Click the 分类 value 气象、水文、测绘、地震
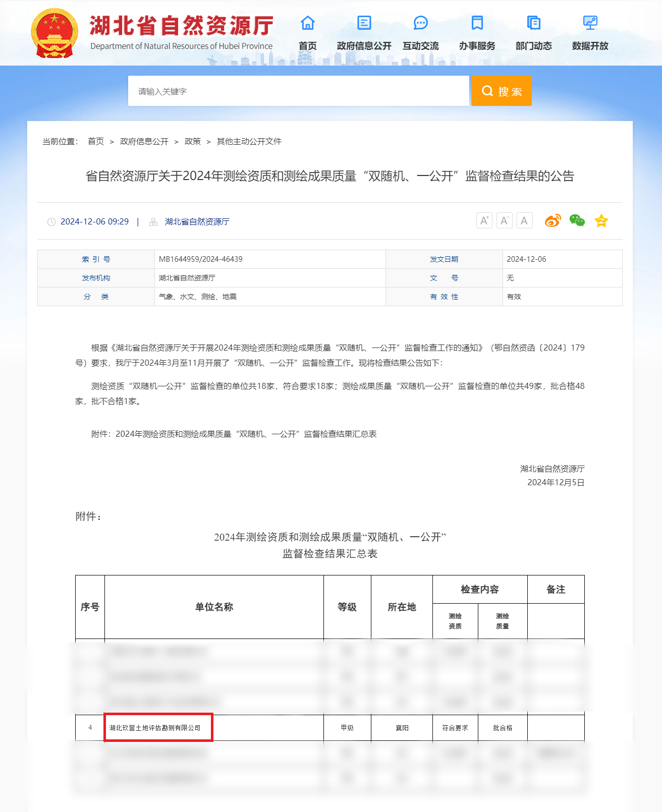 [x=198, y=297]
